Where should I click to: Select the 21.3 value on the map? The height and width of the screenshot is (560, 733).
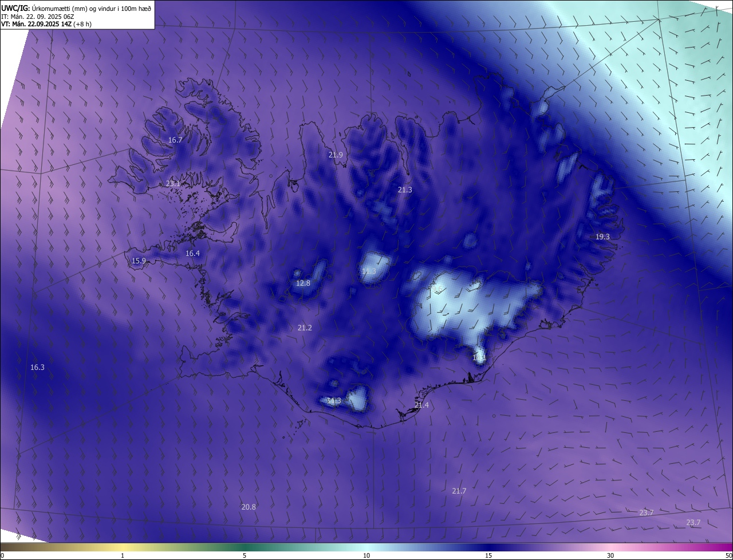(405, 190)
